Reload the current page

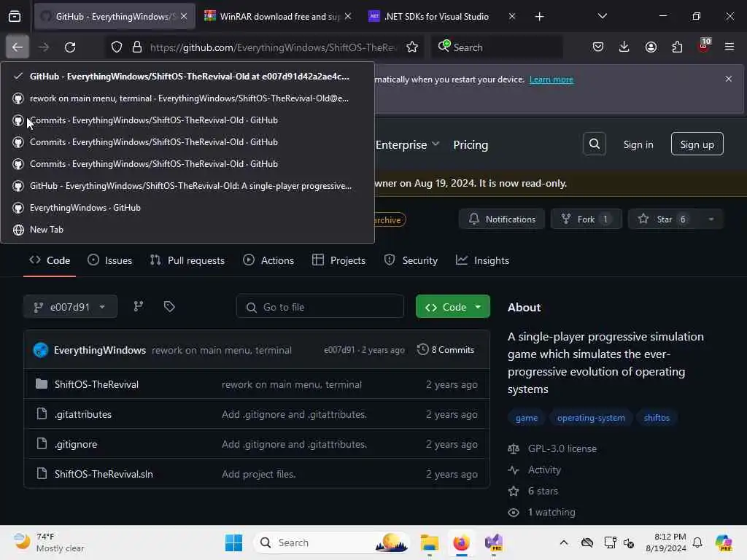coord(70,47)
